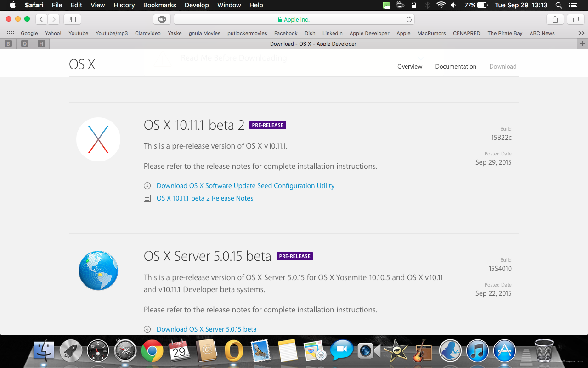Click the Apple Inc. address bar
Image resolution: width=588 pixels, height=368 pixels.
294,19
